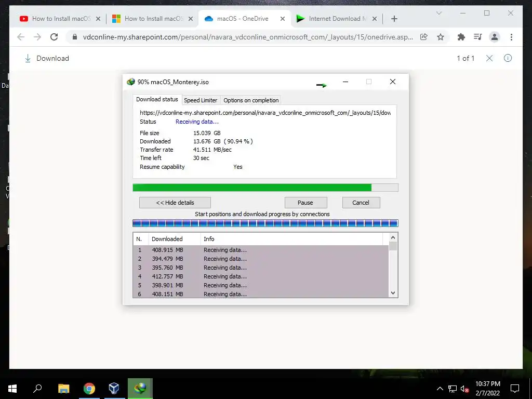Open the Options on completion tab
Viewport: 532px width, 399px height.
pos(251,100)
